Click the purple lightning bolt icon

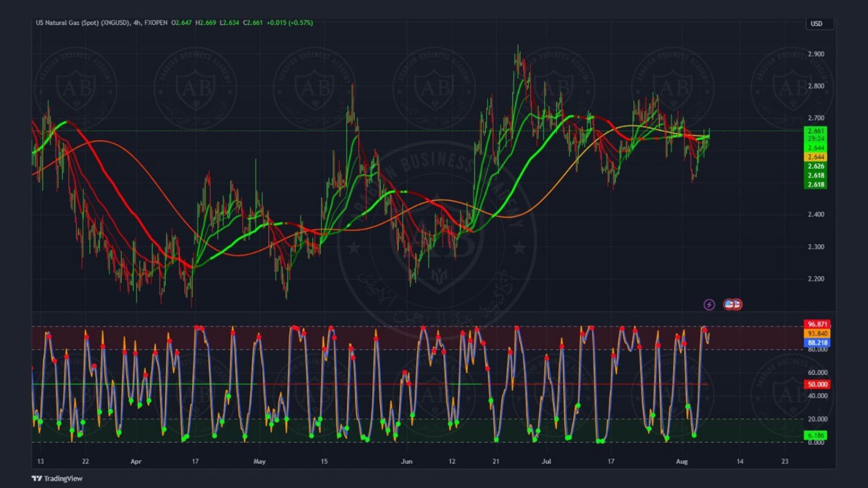(709, 305)
